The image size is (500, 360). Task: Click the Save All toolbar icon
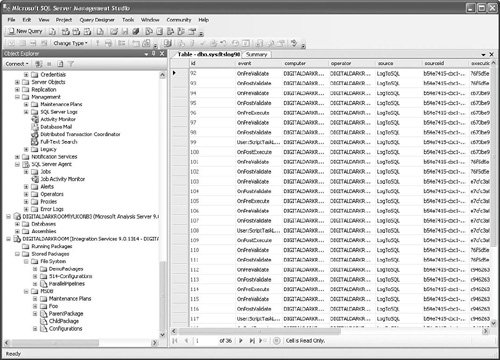[x=135, y=32]
